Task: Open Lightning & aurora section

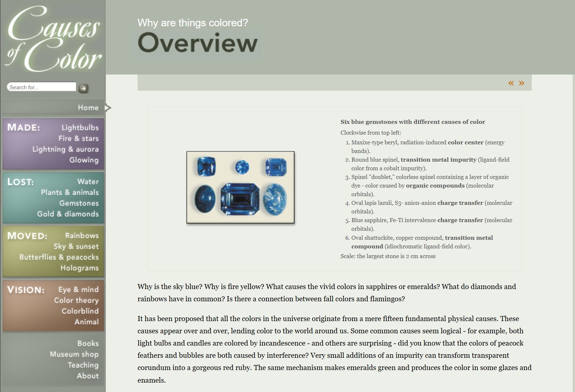Action: pyautogui.click(x=66, y=149)
